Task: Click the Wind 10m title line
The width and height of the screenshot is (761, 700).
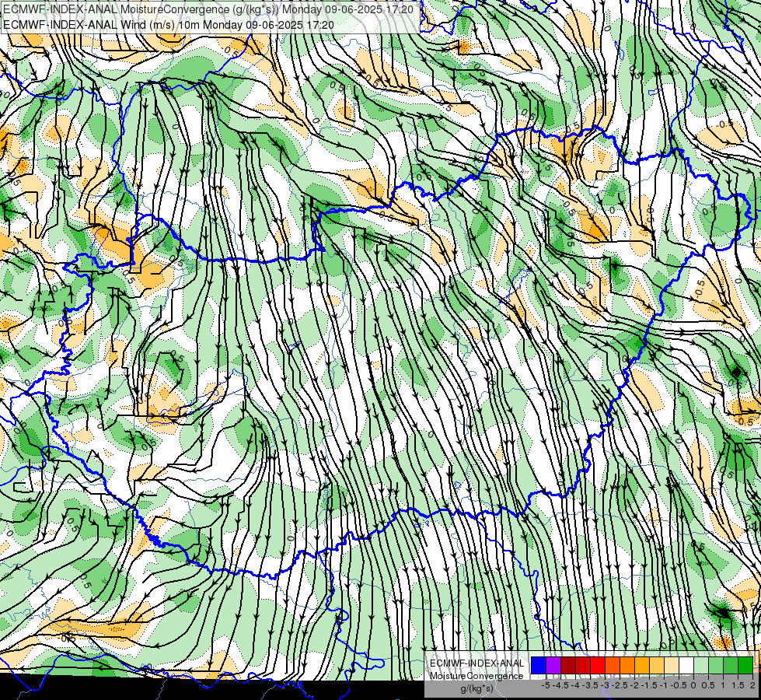Action: [169, 24]
